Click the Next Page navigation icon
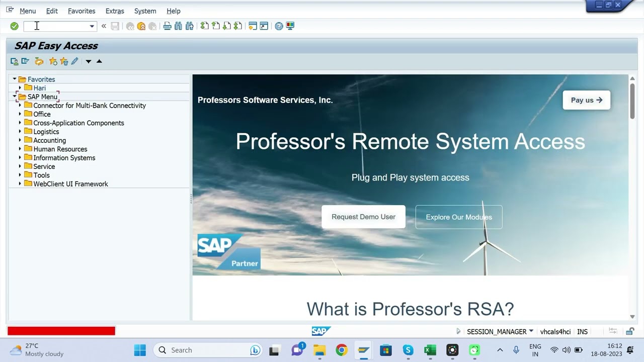Viewport: 644px width, 362px height. (x=227, y=26)
